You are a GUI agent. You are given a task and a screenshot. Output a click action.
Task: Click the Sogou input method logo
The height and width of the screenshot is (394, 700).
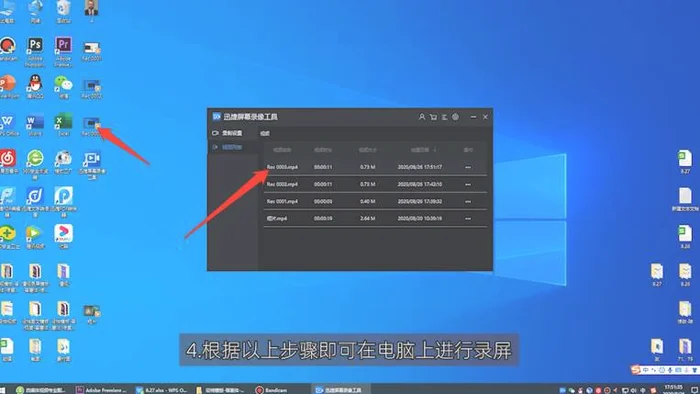pos(636,370)
